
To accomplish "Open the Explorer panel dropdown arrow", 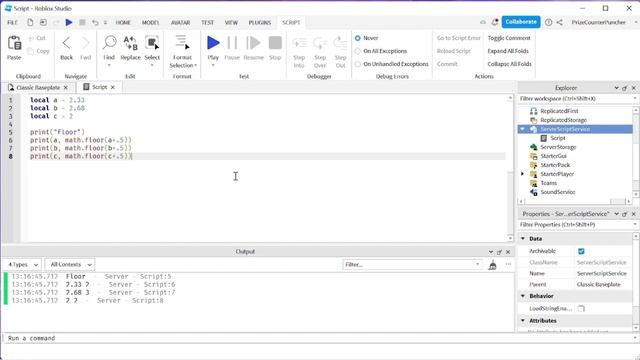I will coord(616,88).
